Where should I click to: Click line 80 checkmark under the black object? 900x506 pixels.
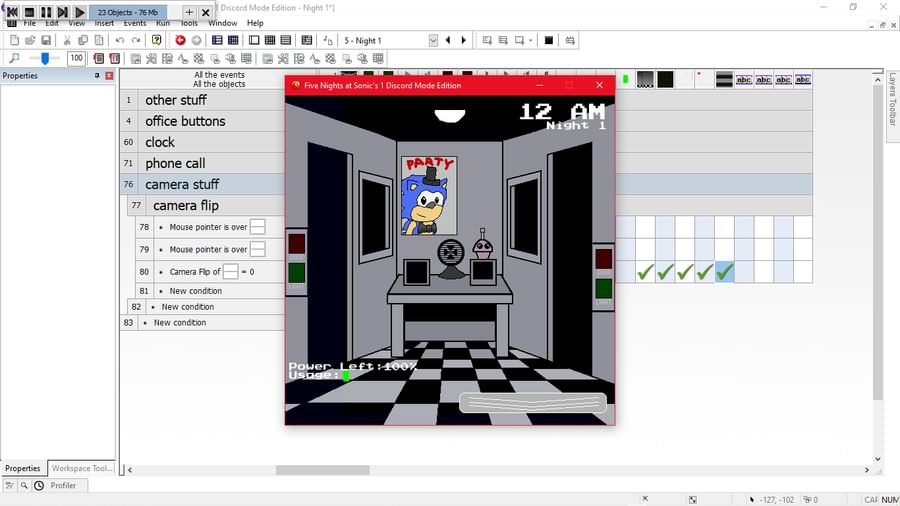(665, 272)
